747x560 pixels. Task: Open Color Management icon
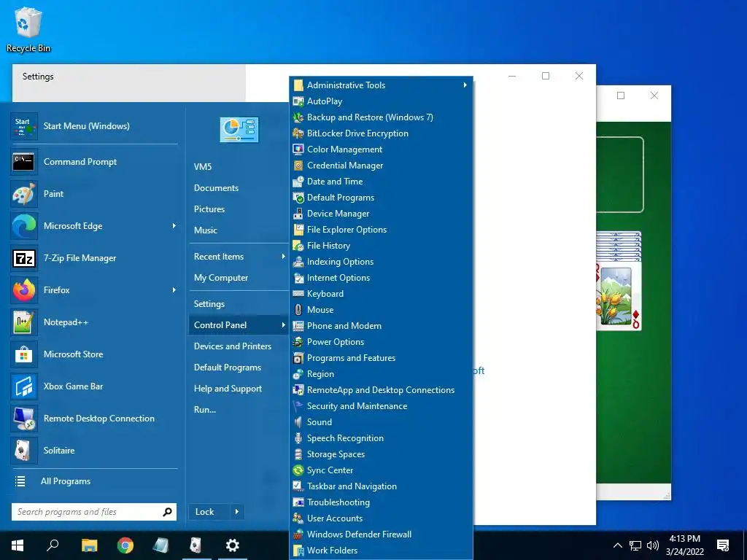click(x=298, y=149)
